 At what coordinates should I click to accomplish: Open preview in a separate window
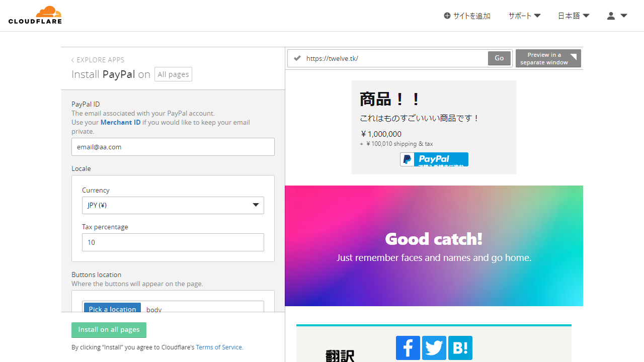[548, 58]
